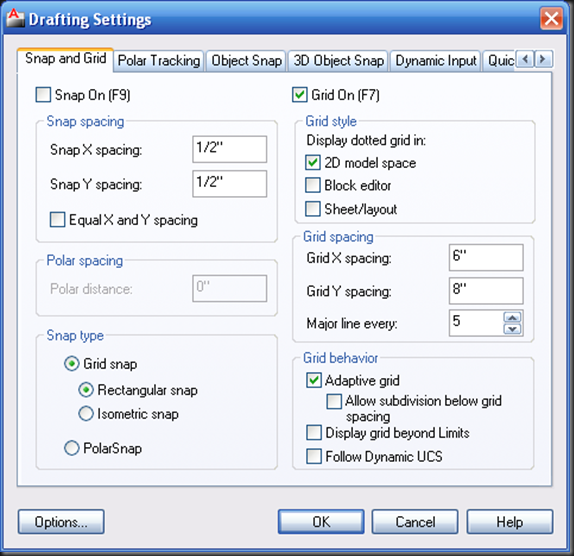Screen dimensions: 574x556
Task: Open the Snap and Grid tab
Action: [x=66, y=59]
